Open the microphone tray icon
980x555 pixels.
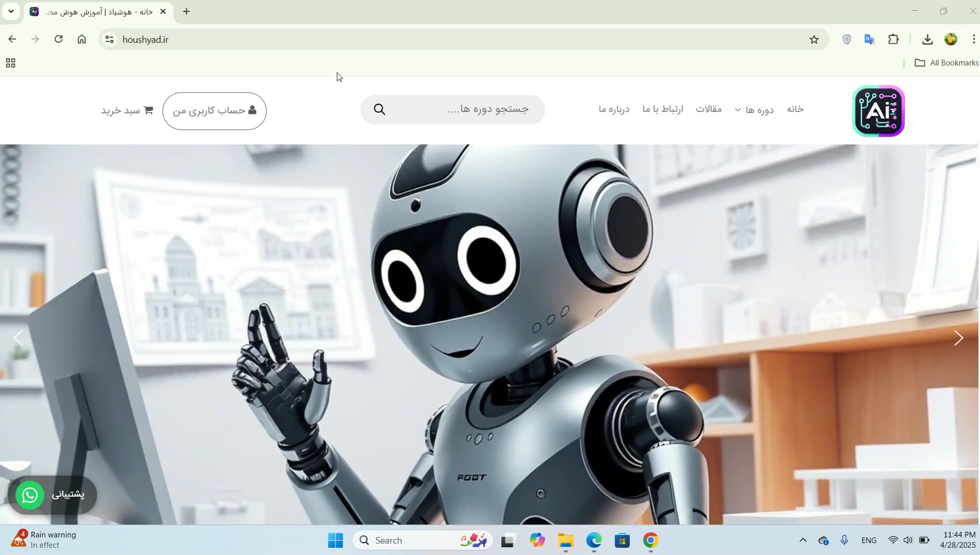844,541
